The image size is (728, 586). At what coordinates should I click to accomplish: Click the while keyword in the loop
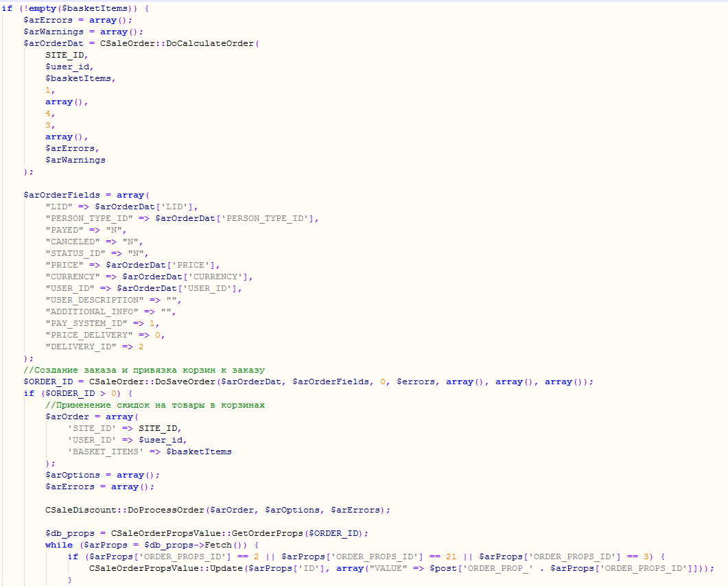tap(59, 545)
